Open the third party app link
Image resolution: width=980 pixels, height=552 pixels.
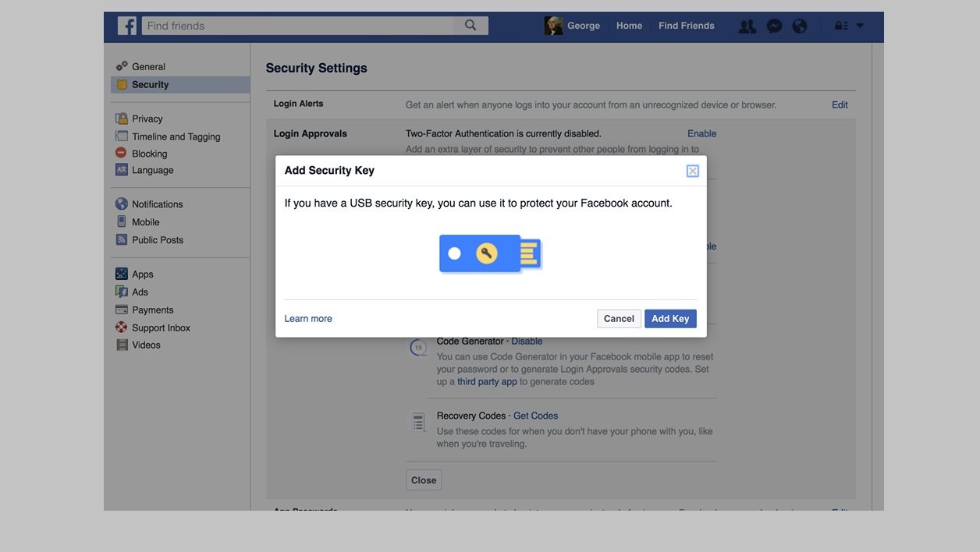tap(487, 382)
